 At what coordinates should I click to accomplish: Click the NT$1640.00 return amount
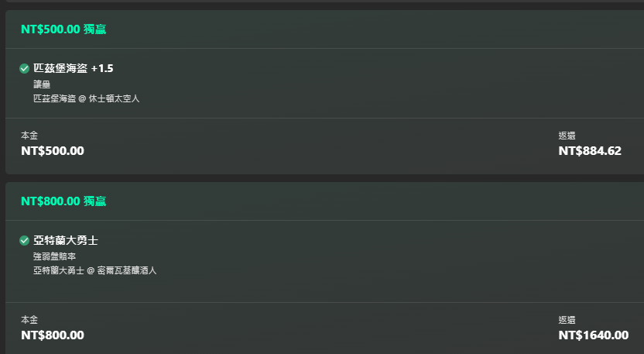(594, 335)
